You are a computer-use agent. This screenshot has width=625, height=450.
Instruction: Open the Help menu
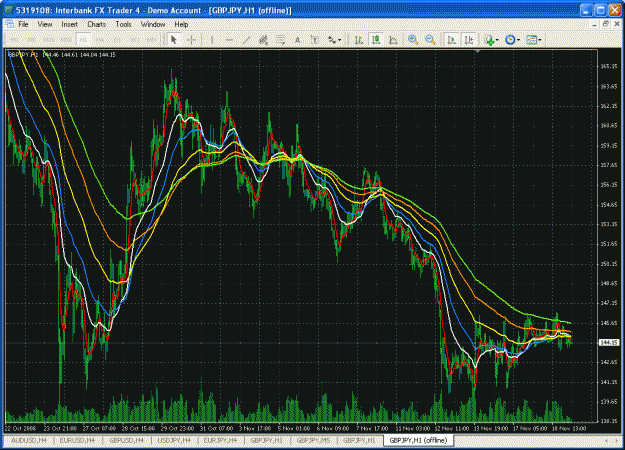click(x=181, y=24)
